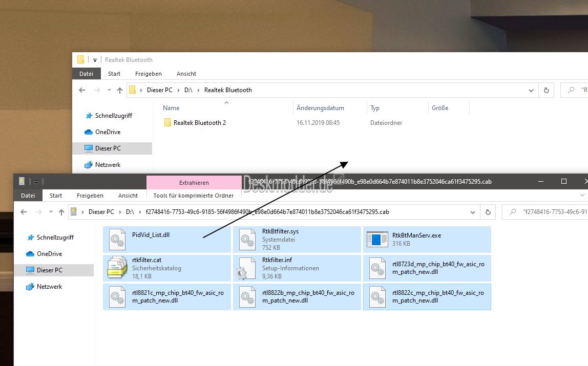
Task: Click Dieser PC breadcrumb in Realtek Bluetooth window
Action: point(160,90)
